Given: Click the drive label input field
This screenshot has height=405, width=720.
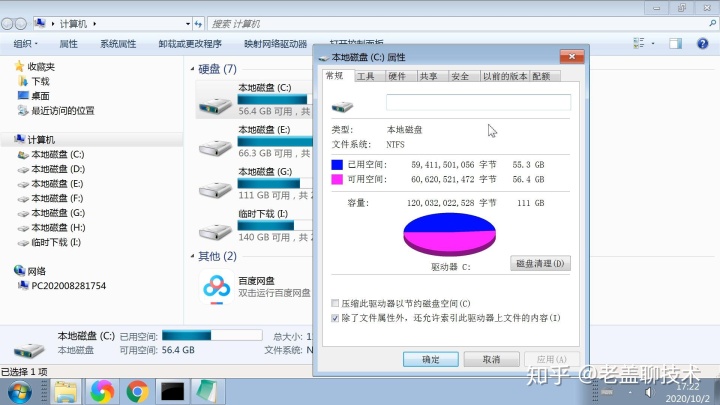Looking at the screenshot, I should (478, 102).
